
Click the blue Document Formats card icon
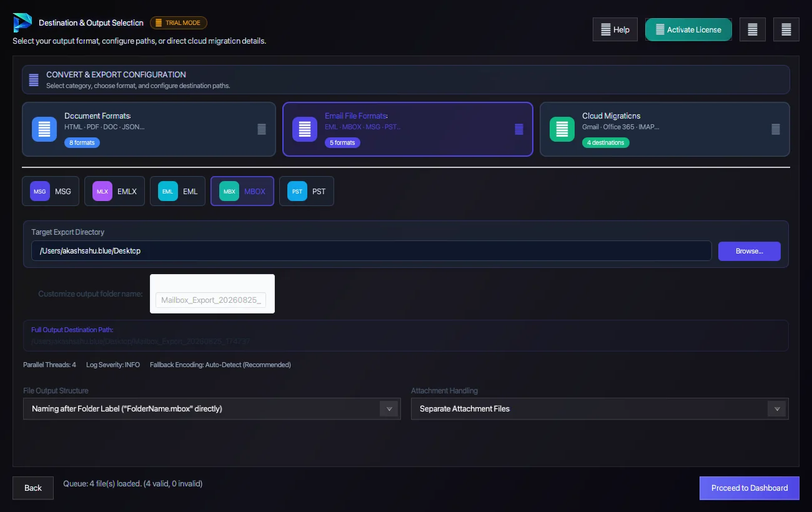coord(44,129)
